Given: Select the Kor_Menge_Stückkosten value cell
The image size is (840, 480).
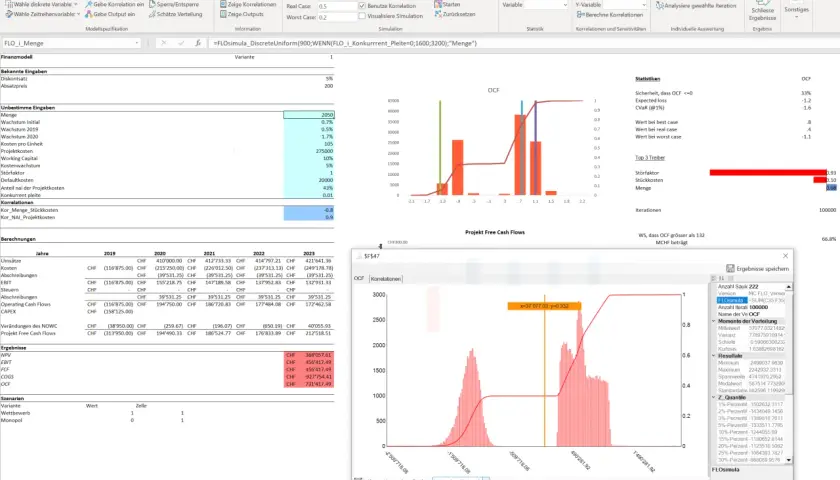Looking at the screenshot, I should pyautogui.click(x=309, y=210).
